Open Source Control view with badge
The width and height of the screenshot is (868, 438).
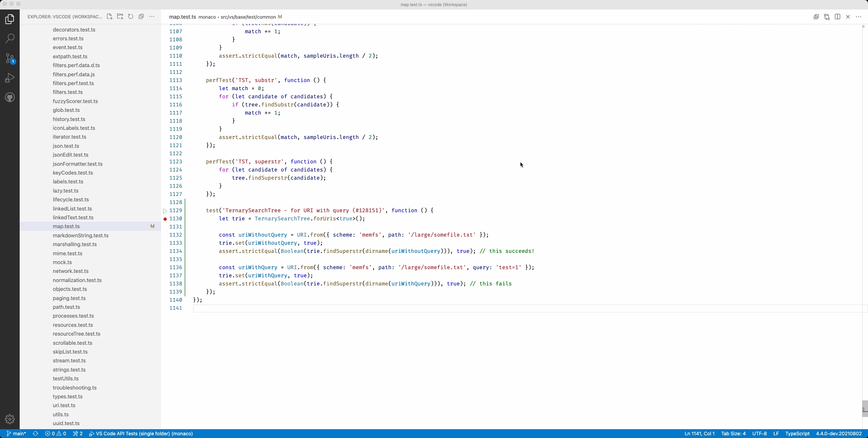click(x=10, y=58)
